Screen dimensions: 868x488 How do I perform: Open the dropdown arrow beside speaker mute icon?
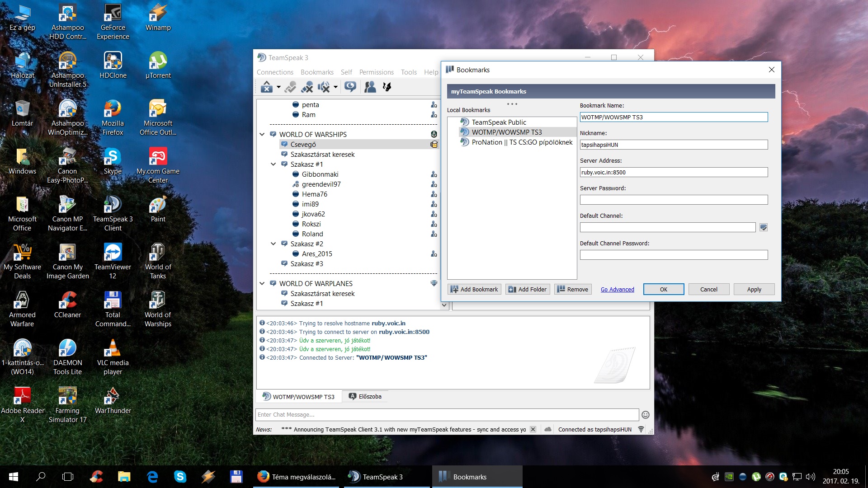pyautogui.click(x=335, y=87)
